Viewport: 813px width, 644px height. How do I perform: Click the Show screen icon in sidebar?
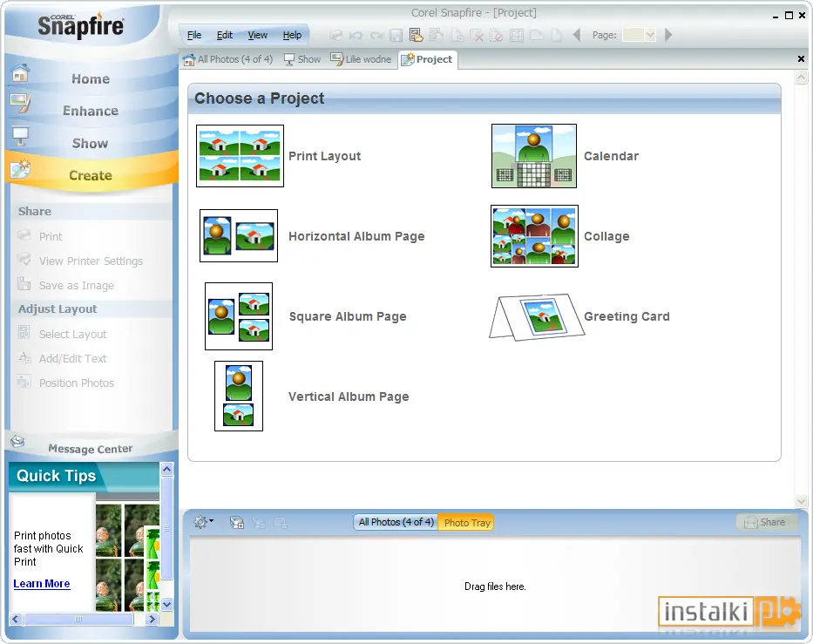point(20,136)
